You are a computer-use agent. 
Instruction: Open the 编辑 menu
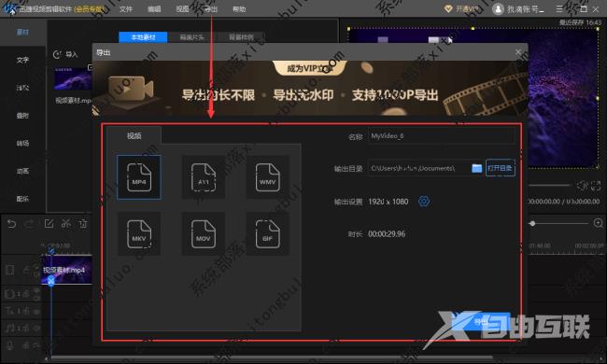[x=154, y=9]
